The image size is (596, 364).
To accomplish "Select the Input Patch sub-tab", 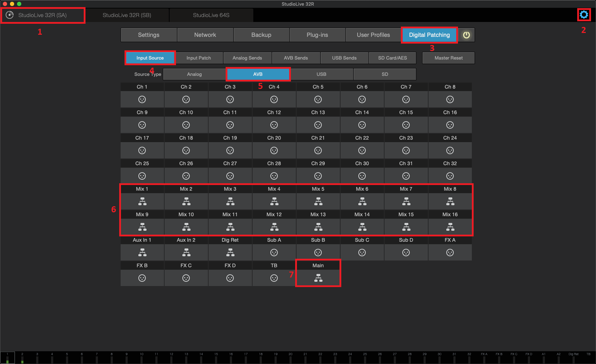I will coord(199,58).
